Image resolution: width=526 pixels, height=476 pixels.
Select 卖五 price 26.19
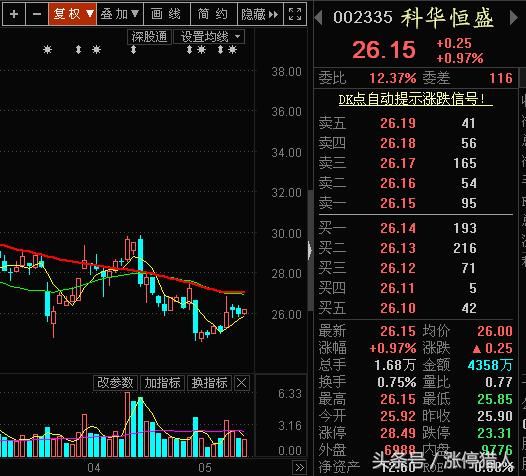[x=398, y=123]
